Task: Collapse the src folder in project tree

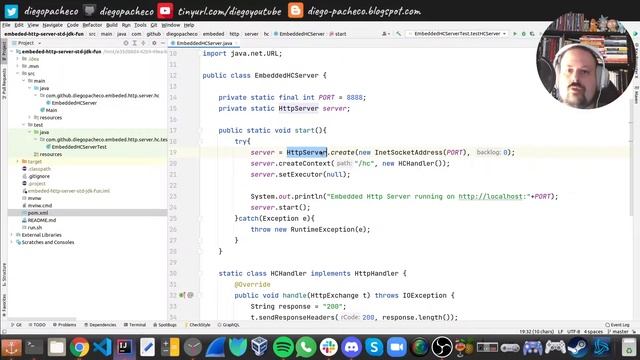Action: [x=18, y=73]
